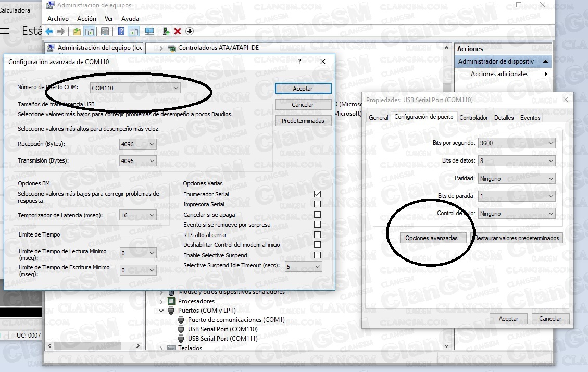
Task: Check the Cancelar si se apaga option
Action: 317,215
